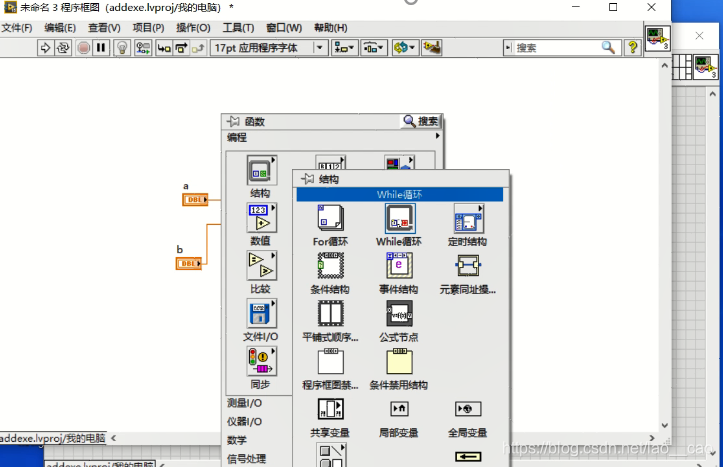The image size is (723, 467).
Task: Open the 文件(F) menu
Action: tap(17, 28)
